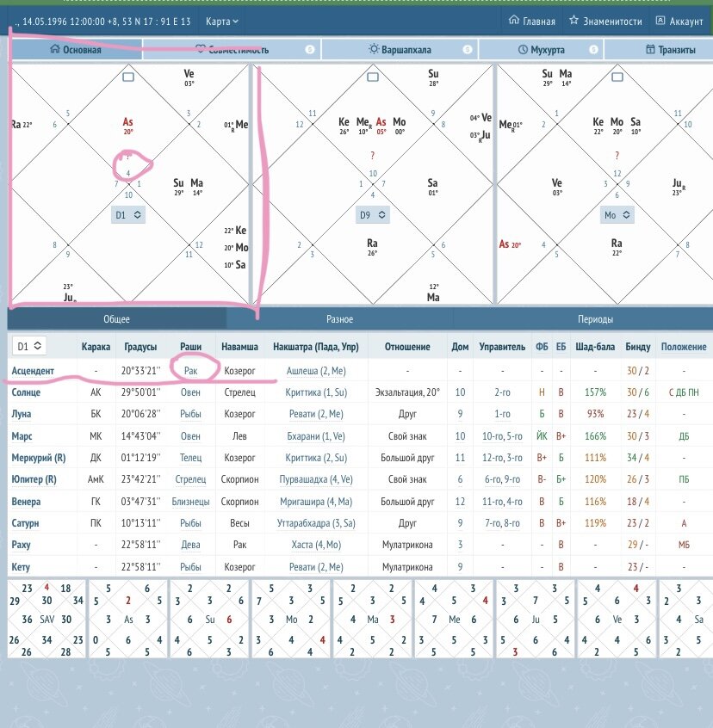Open the Главная home link
The width and height of the screenshot is (713, 728).
pyautogui.click(x=532, y=21)
